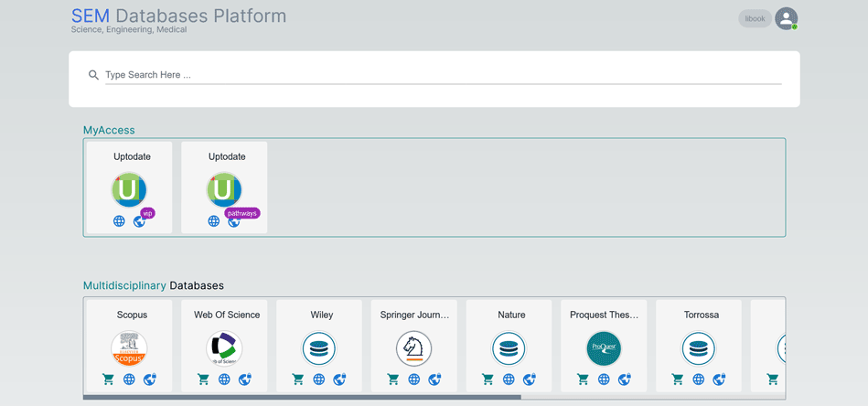Click the magnifying glass search icon
This screenshot has height=406, width=868.
[93, 75]
